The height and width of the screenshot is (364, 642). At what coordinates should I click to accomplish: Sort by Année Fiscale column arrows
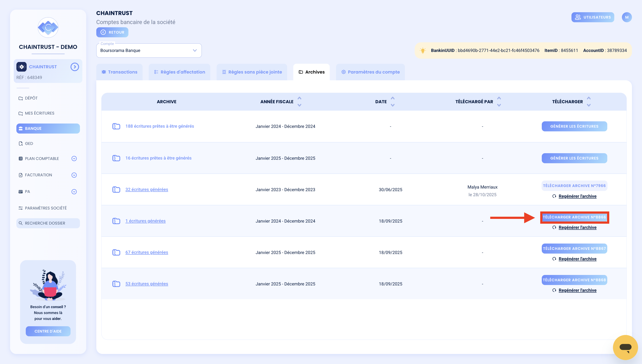point(299,102)
